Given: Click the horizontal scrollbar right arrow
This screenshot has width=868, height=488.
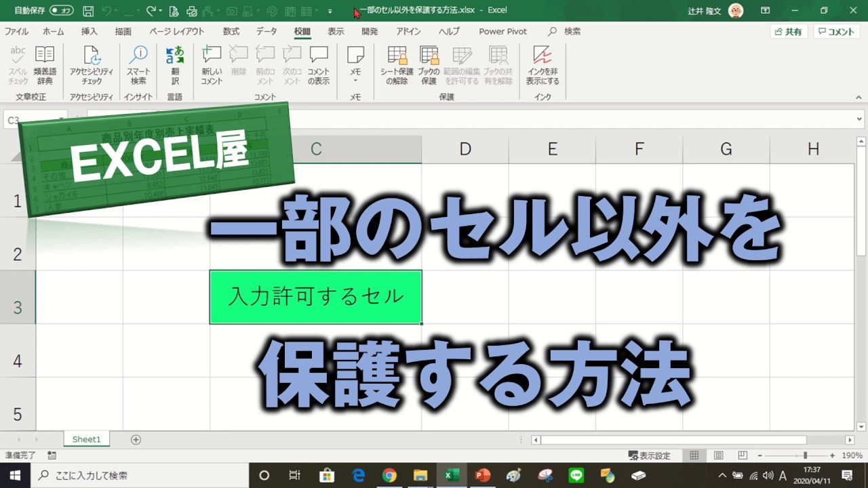Looking at the screenshot, I should click(850, 440).
